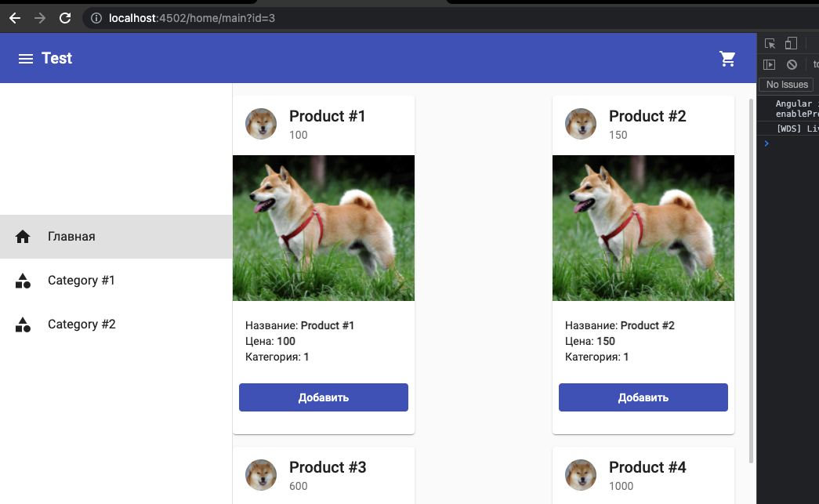Open the hamburger menu next to Test

pyautogui.click(x=26, y=59)
